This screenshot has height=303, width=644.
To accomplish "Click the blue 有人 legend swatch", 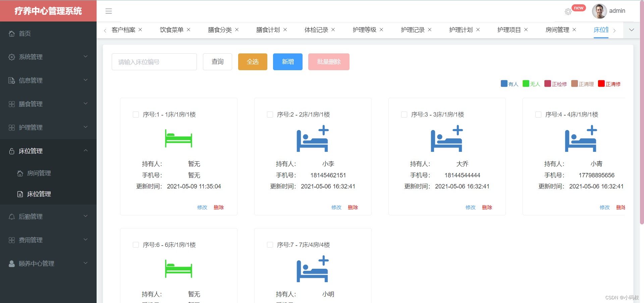I will (504, 84).
